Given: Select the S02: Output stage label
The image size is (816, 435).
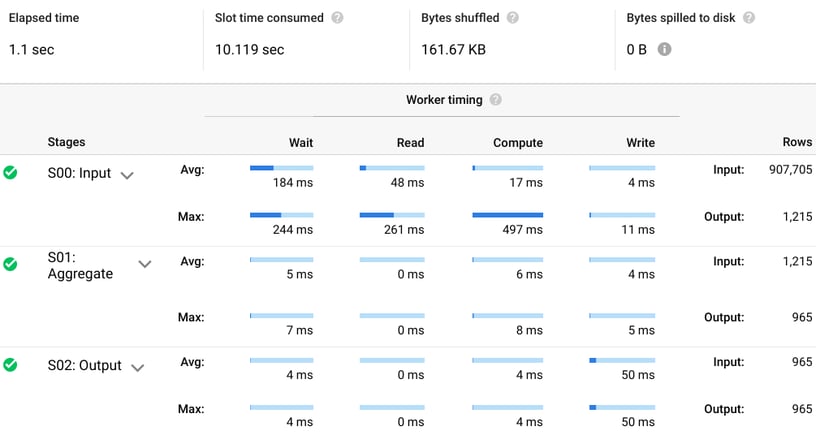Looking at the screenshot, I should (x=84, y=365).
